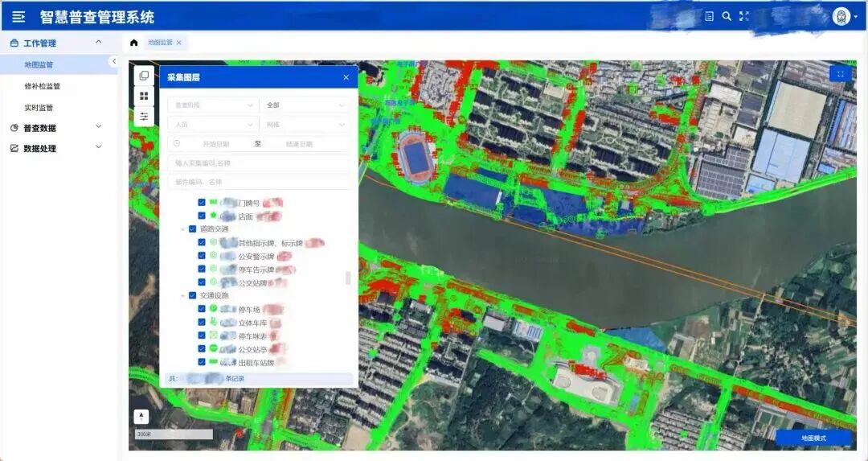Collapse the sidebar with the arrow handle

coord(114,61)
